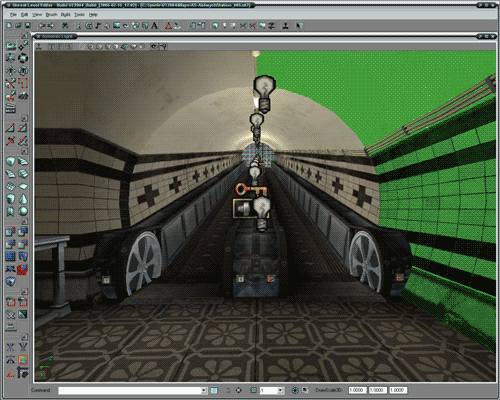
Task: Choose the Cone brush builder
Action: 23,199
